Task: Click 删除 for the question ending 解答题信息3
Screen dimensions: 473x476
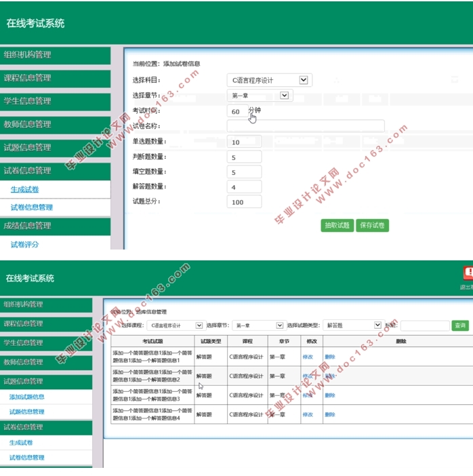Action: click(x=330, y=395)
